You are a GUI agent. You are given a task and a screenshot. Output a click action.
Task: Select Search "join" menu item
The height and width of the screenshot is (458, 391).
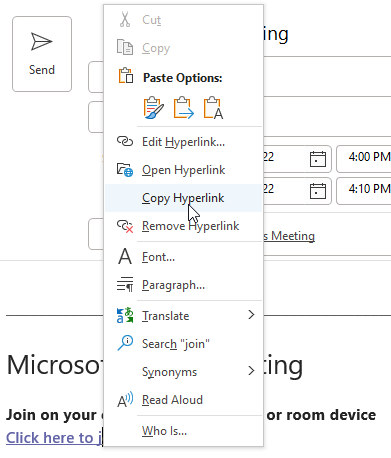(x=184, y=344)
